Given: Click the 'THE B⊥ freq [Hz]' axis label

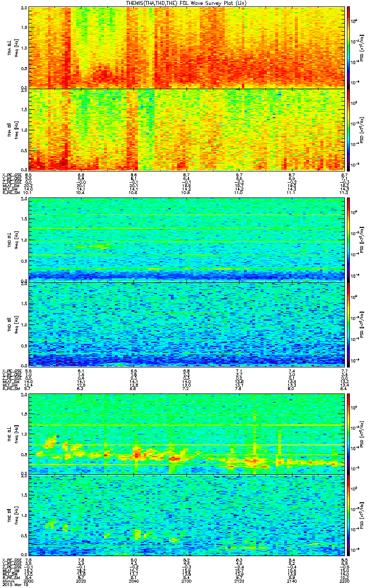Looking at the screenshot, I should 12,433.
